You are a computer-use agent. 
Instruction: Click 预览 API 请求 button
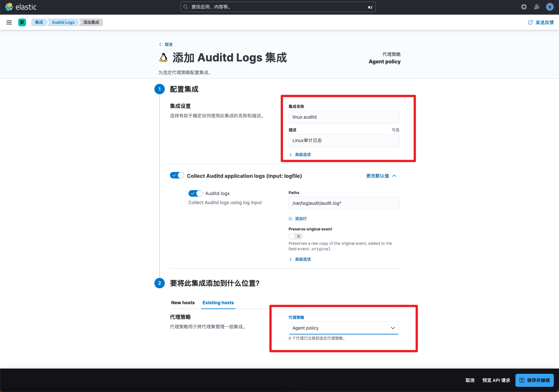(x=496, y=380)
